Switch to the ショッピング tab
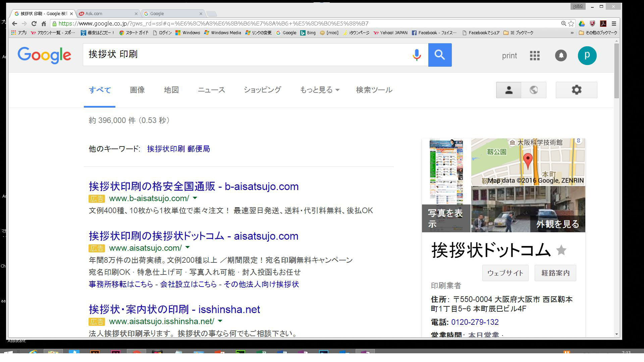The height and width of the screenshot is (362, 644). coord(262,90)
